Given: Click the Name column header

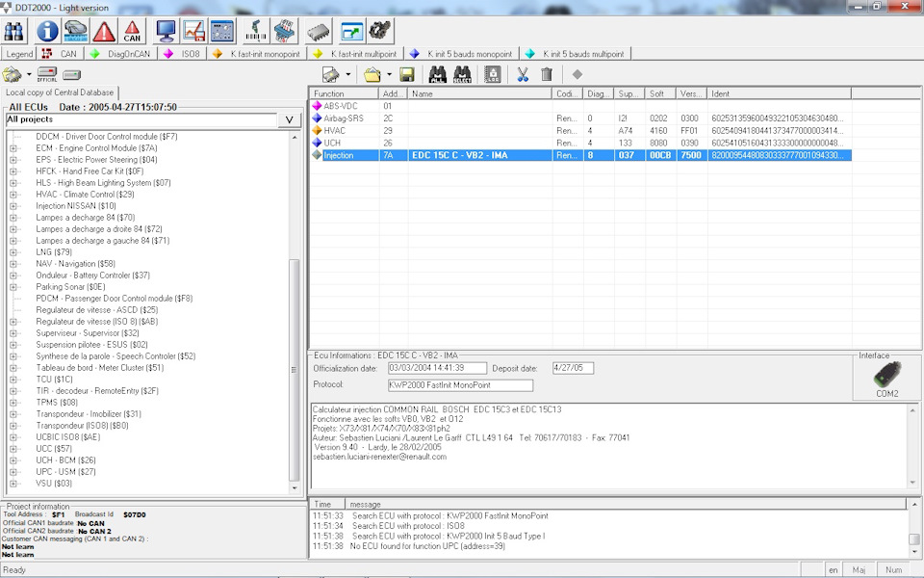Looking at the screenshot, I should [480, 93].
